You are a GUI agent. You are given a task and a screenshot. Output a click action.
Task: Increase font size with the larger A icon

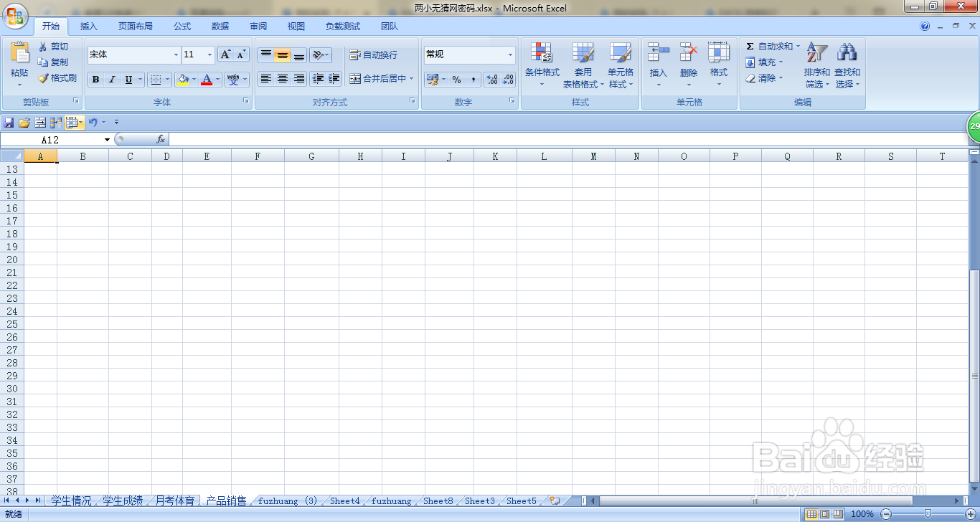click(225, 54)
